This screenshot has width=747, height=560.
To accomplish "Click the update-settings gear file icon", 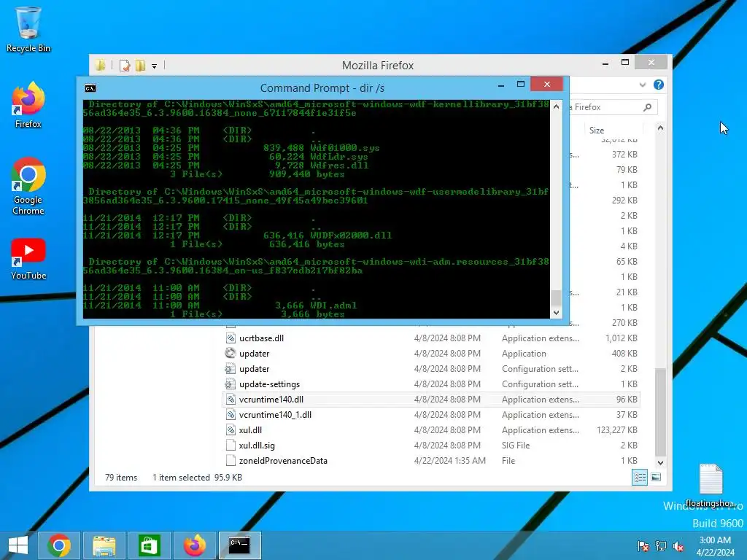I will click(x=231, y=384).
